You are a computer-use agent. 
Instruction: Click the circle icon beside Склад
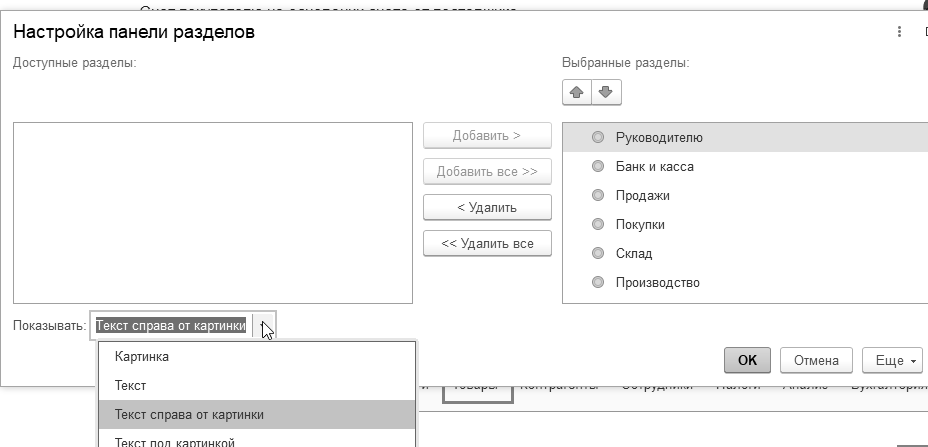[598, 253]
